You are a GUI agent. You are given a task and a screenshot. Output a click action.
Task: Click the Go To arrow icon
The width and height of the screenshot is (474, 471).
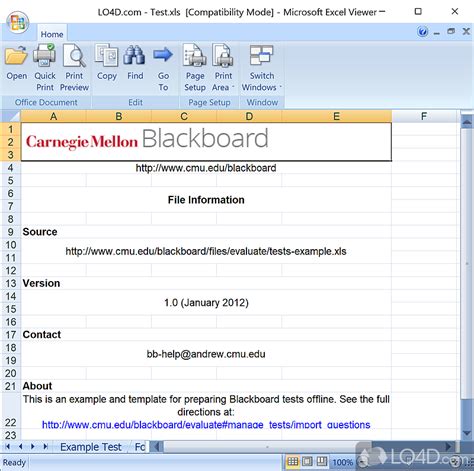(163, 54)
